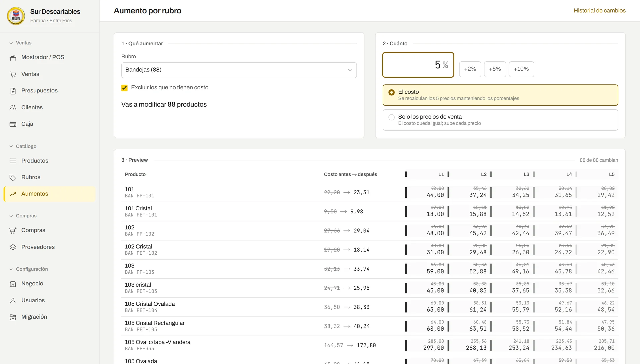Click the 88 de 88 cambian text
Screen dimensions: 640x364
[x=599, y=160]
